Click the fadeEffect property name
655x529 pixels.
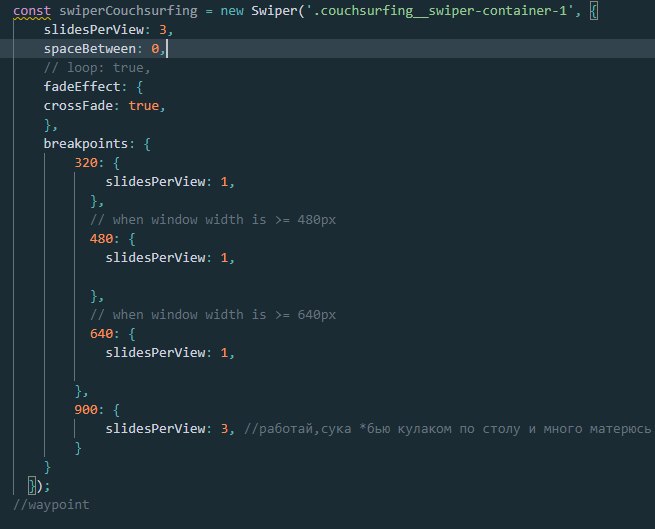click(x=82, y=87)
